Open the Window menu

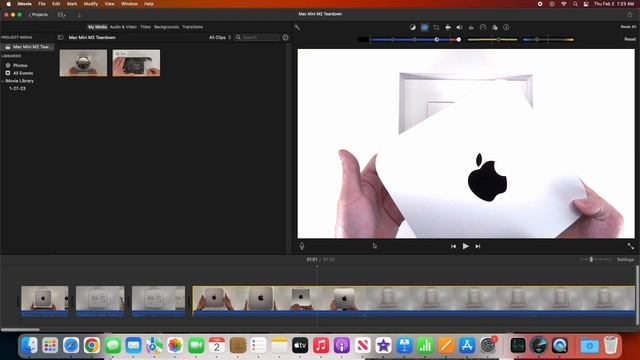click(129, 4)
